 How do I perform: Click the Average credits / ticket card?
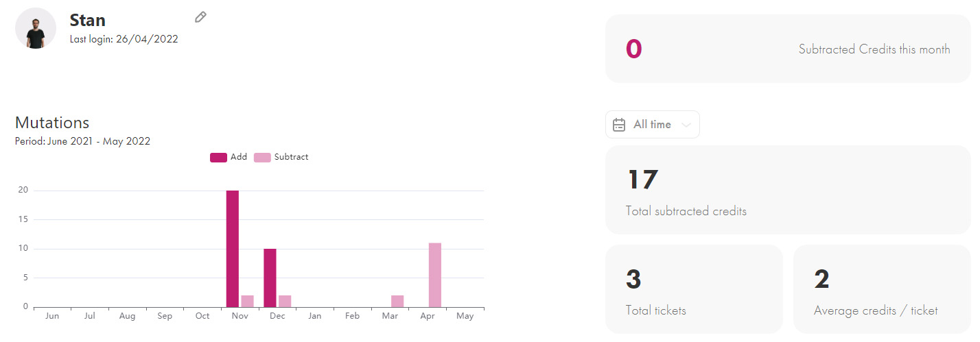(x=882, y=289)
